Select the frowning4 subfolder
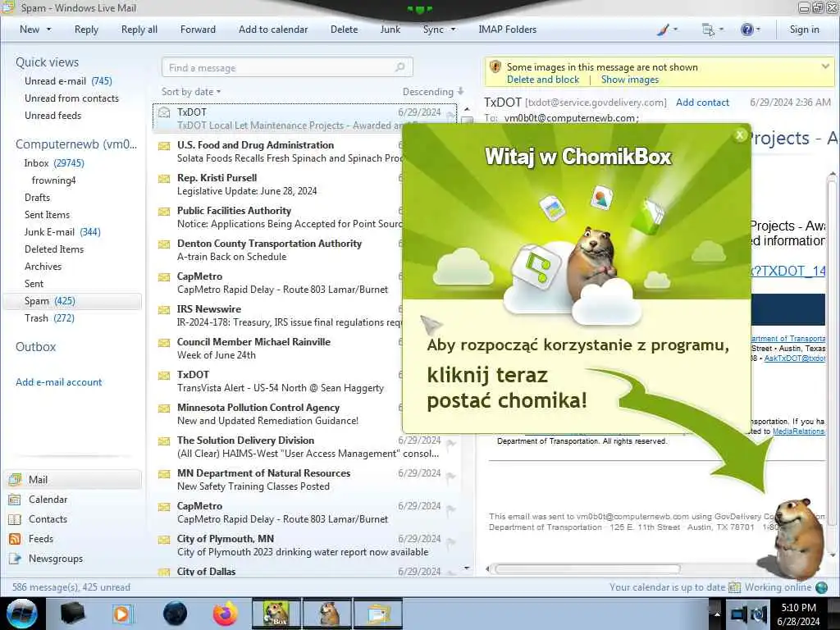Screen dimensions: 840x630 (x=53, y=180)
